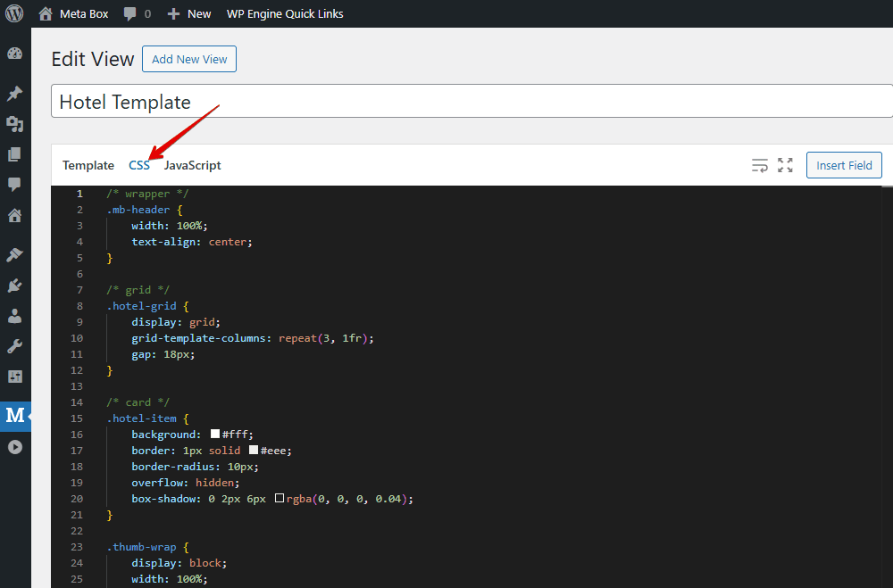Click the Insert Field button
The image size is (893, 588).
click(844, 165)
